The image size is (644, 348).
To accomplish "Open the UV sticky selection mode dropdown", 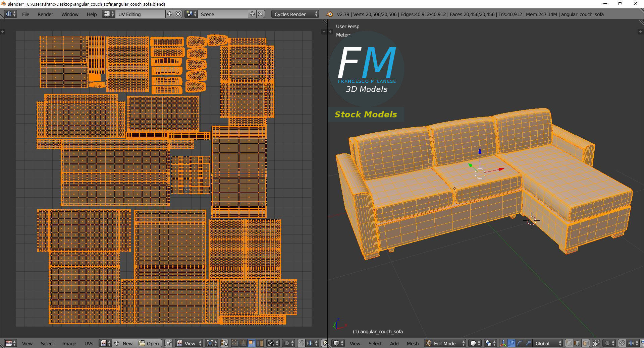I will [272, 343].
